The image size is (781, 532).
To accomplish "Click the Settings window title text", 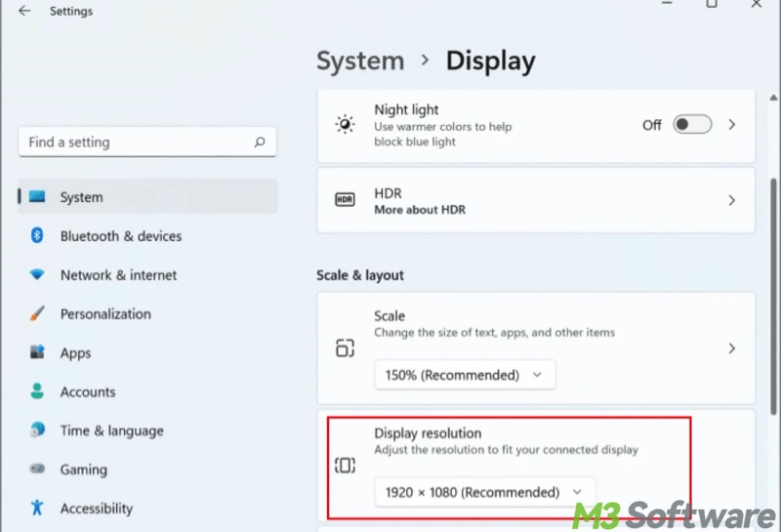I will coord(70,11).
